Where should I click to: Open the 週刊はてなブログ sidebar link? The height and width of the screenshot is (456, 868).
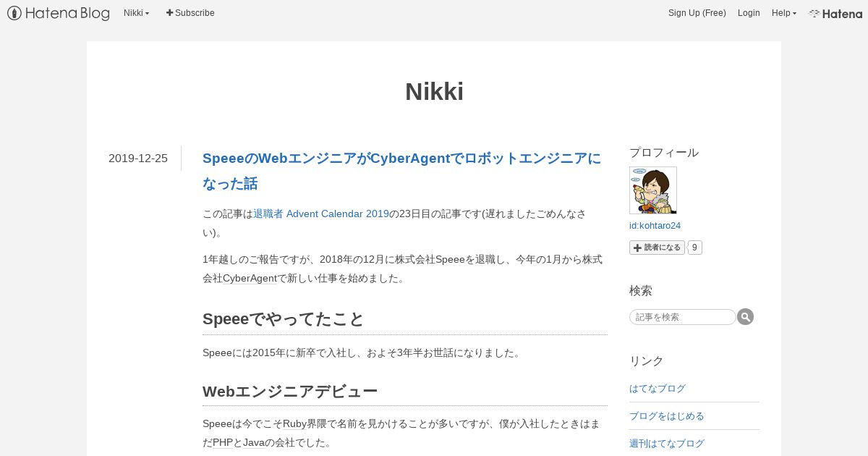point(667,444)
